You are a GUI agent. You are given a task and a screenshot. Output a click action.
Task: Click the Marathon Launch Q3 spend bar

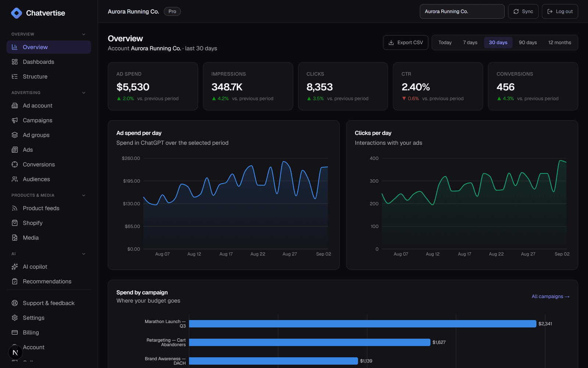[362, 324]
